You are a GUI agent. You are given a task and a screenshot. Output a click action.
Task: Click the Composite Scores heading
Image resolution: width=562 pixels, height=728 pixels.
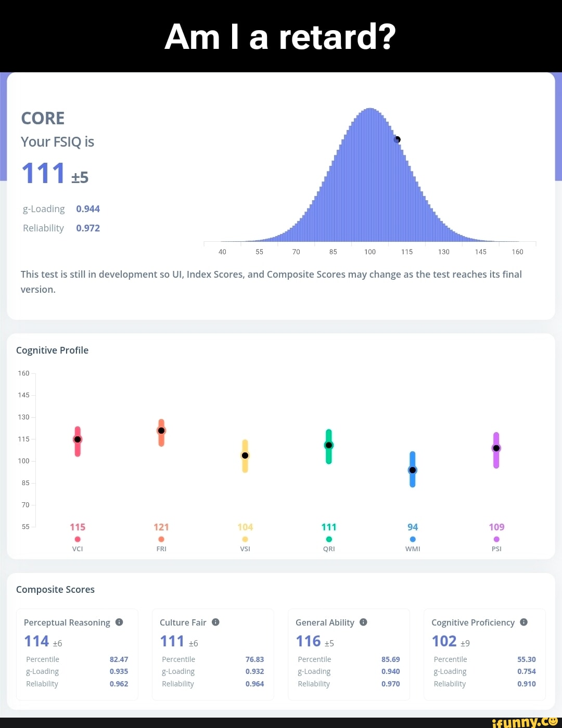[x=55, y=590]
